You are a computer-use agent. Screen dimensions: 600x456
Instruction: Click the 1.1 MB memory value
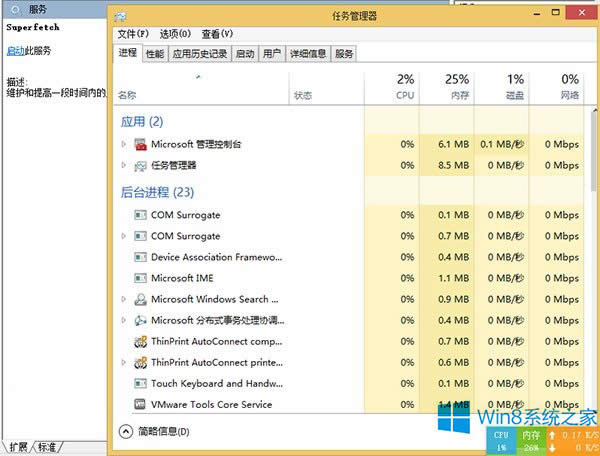pos(454,278)
